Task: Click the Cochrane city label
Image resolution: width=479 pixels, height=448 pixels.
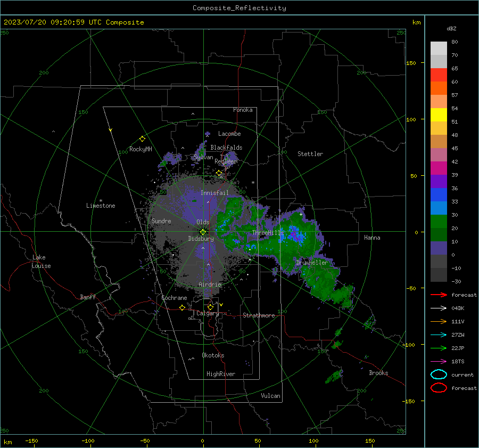Action: coord(174,298)
